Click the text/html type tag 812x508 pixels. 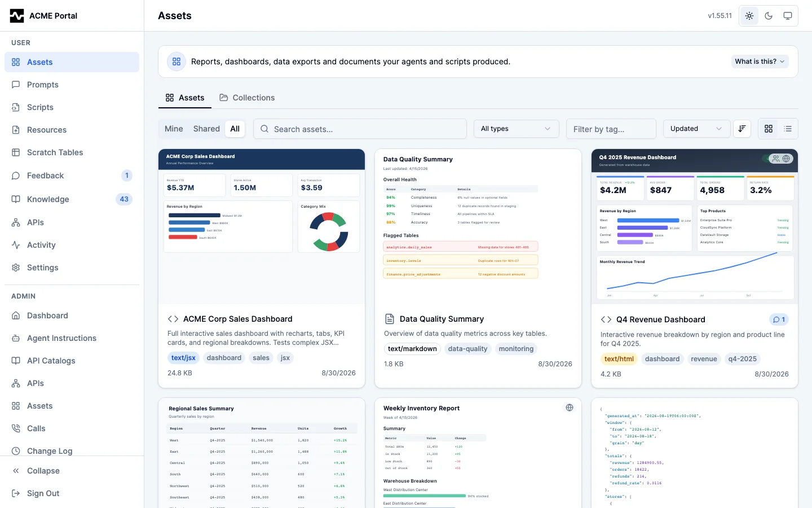point(619,359)
